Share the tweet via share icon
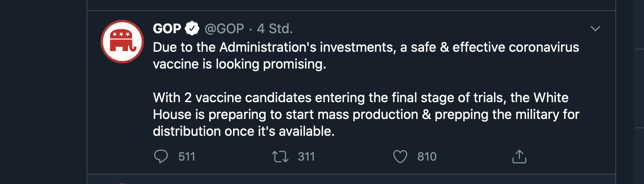This screenshot has height=184, width=644. [519, 157]
